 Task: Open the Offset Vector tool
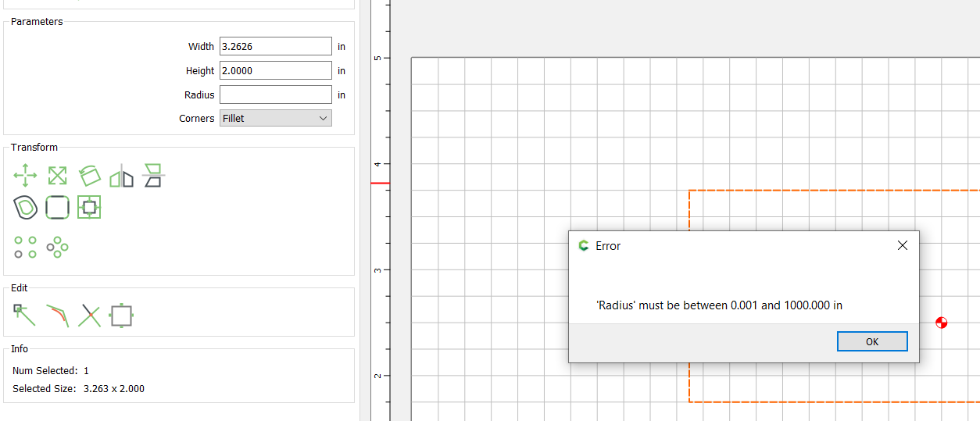pos(25,207)
